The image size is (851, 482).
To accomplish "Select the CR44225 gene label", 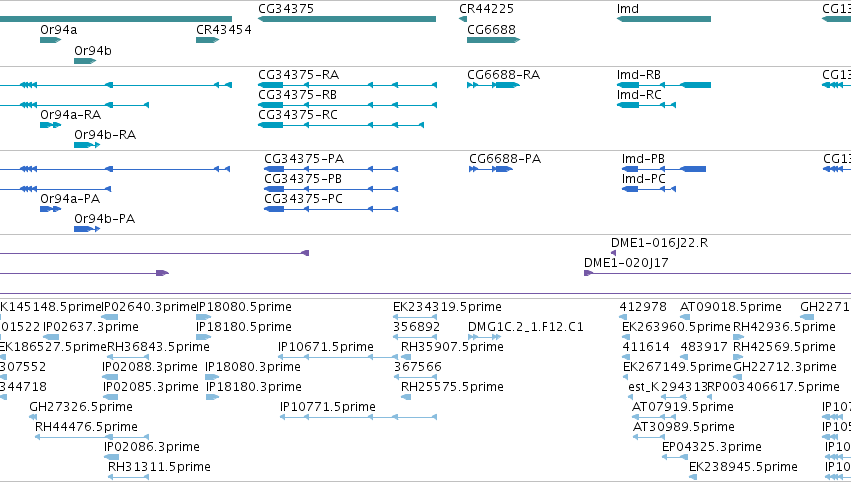I will (x=486, y=9).
